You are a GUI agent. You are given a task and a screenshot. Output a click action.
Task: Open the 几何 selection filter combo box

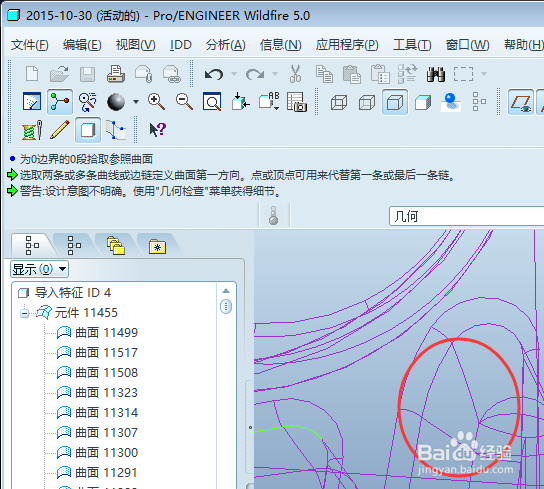466,216
